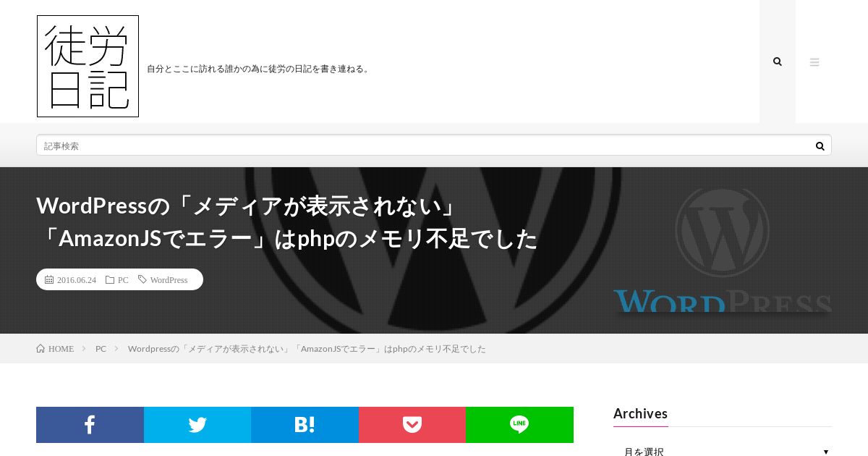Viewport: 868px width, 456px height.
Task: Open the header search icon
Action: (x=778, y=62)
